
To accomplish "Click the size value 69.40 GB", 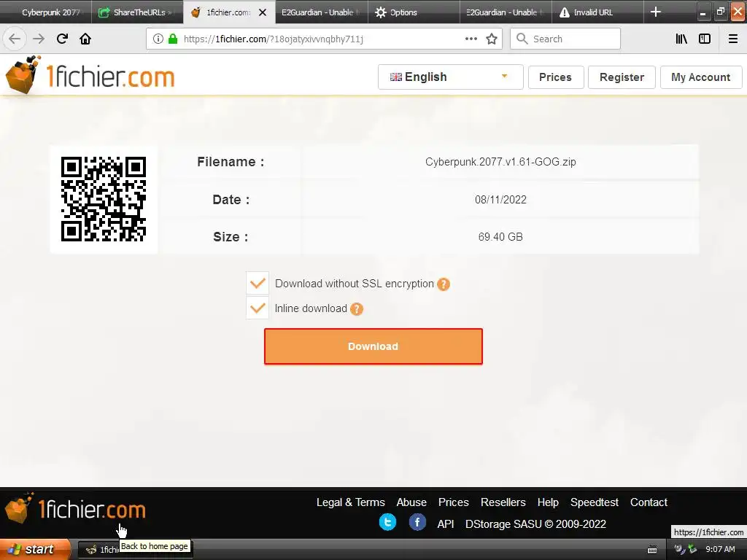I will tap(500, 237).
